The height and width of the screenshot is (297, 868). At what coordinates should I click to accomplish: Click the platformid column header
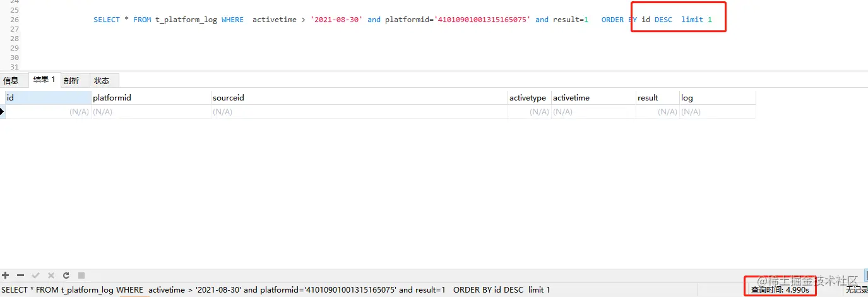click(151, 98)
